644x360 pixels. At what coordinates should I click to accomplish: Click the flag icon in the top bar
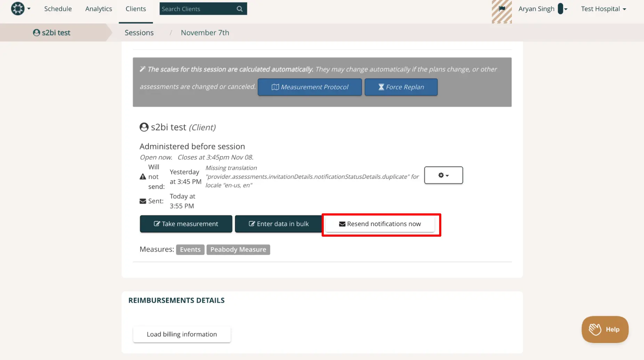pos(502,9)
